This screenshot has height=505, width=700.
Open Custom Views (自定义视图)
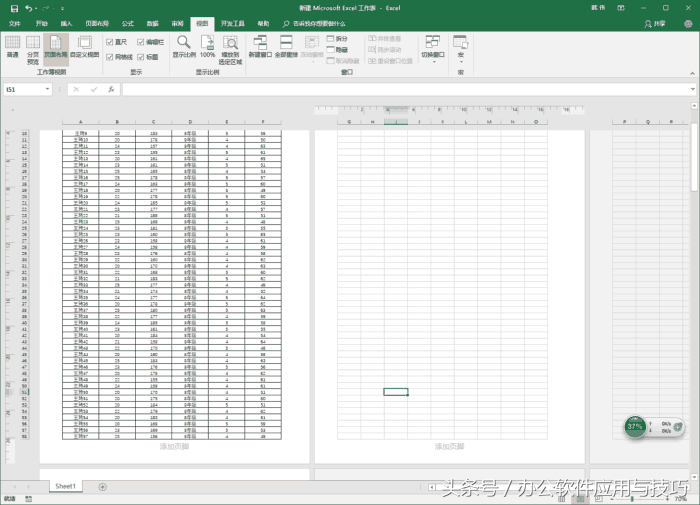click(84, 47)
